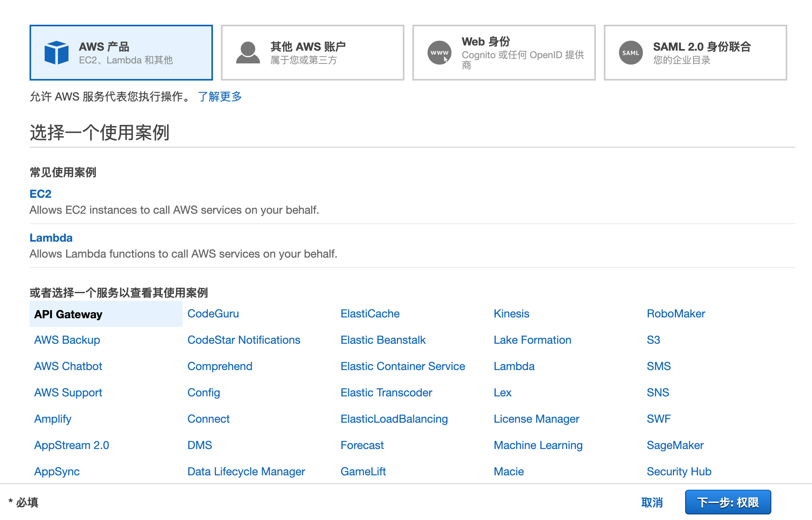Click the AWS product cube icon

[56, 53]
